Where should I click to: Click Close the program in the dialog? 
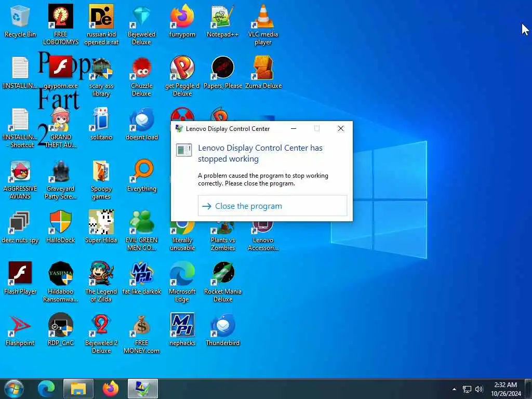tap(272, 206)
